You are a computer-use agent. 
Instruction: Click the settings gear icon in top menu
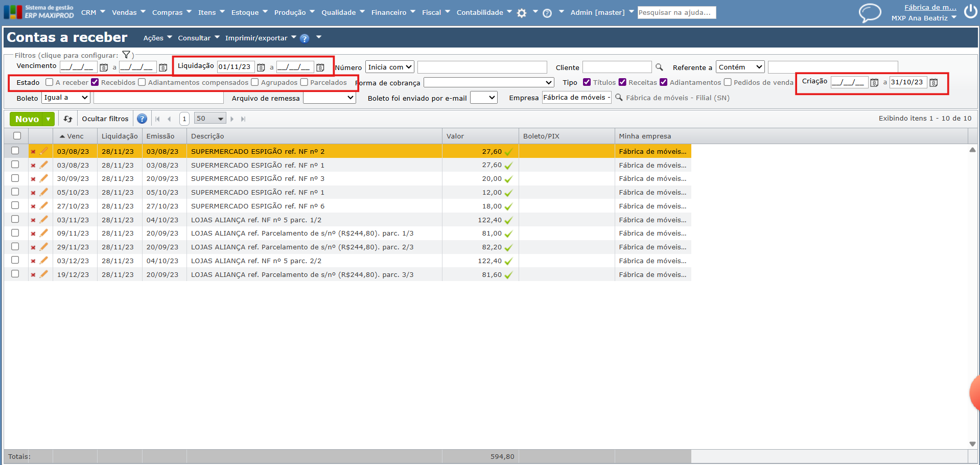click(x=521, y=13)
